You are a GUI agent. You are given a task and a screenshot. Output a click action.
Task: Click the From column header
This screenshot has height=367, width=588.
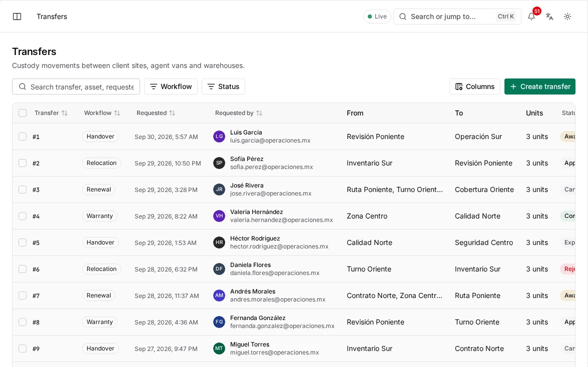[355, 113]
